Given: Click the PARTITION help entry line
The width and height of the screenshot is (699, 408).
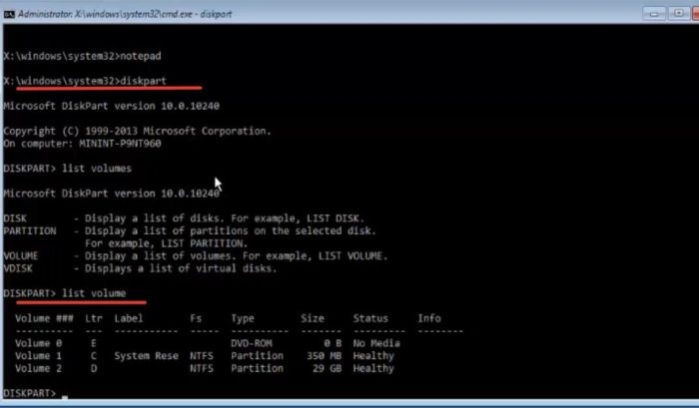Looking at the screenshot, I should [x=190, y=231].
